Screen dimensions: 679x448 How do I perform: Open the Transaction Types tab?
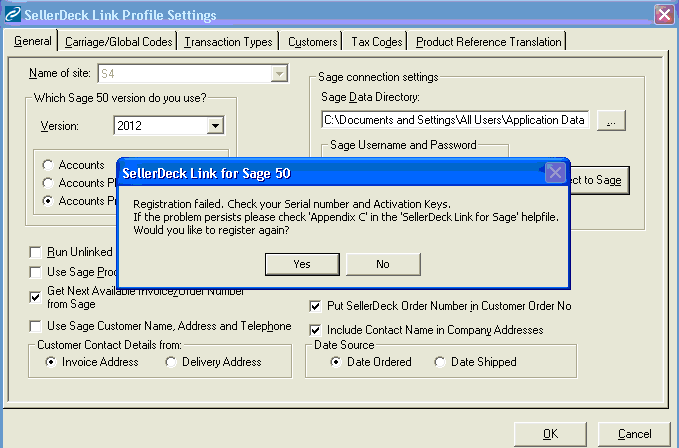228,42
